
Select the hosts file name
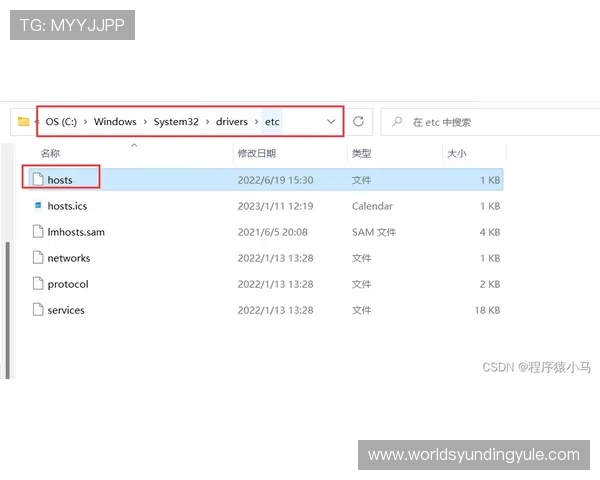(60, 180)
